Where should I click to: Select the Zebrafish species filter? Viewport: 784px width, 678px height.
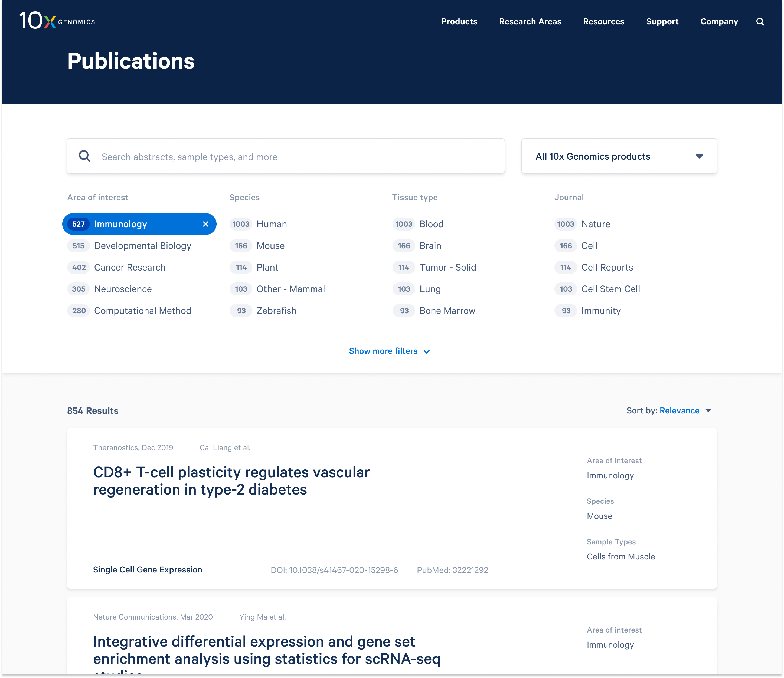[x=276, y=311]
